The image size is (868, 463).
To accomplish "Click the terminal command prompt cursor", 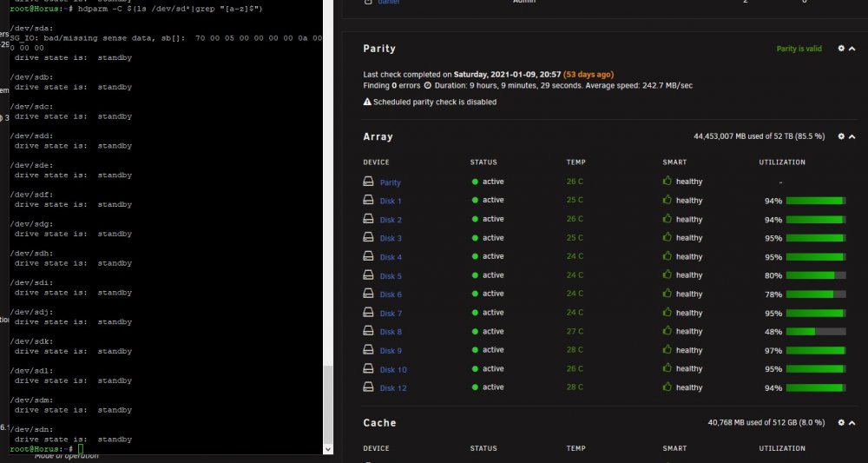I will [x=80, y=448].
